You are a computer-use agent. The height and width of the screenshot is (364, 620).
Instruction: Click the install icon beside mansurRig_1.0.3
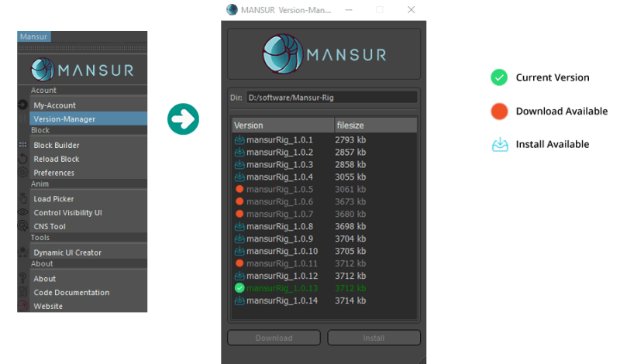click(x=239, y=164)
